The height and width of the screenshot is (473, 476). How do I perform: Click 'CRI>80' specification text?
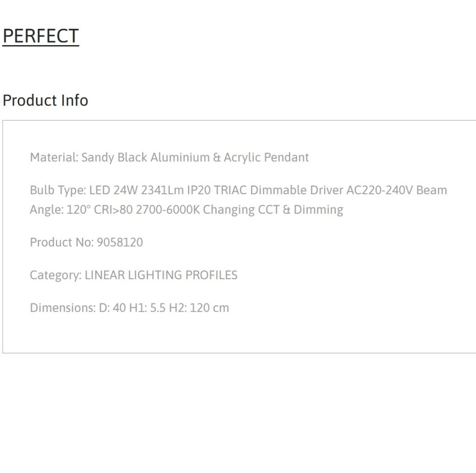tap(113, 210)
